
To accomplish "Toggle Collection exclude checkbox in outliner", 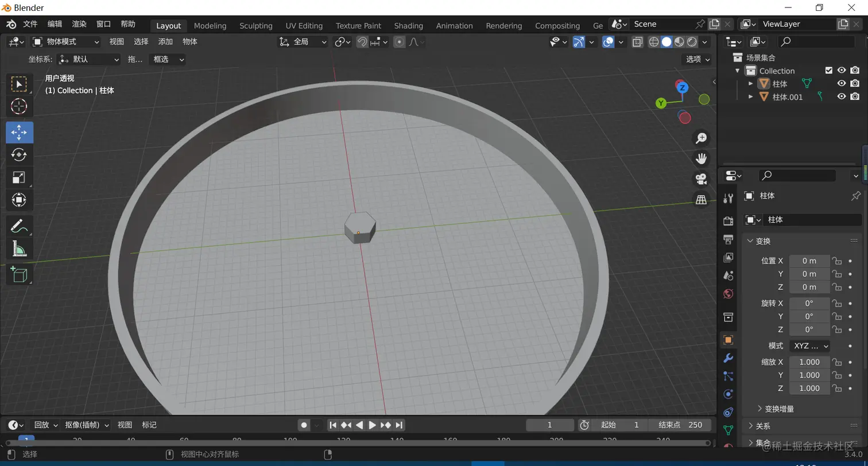I will 828,71.
